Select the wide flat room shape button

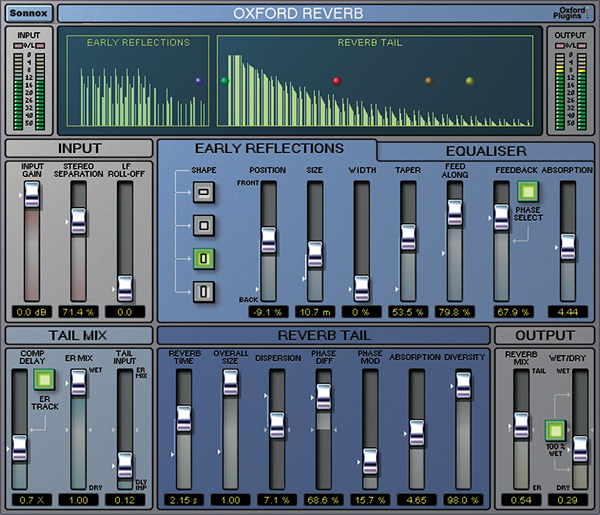point(203,190)
